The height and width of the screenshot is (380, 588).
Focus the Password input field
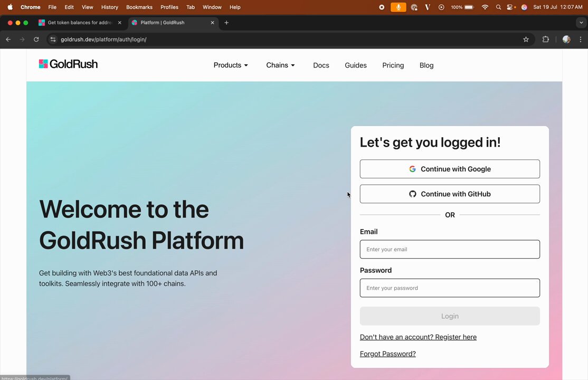(450, 288)
